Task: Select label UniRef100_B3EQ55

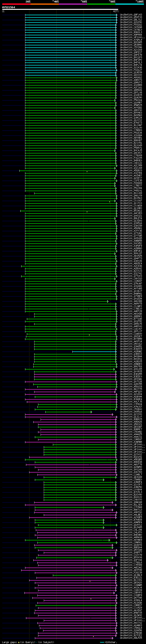Action: pos(131,374)
